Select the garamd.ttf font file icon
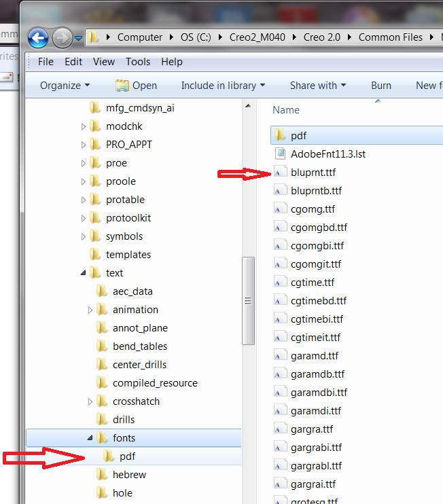 pyautogui.click(x=280, y=355)
